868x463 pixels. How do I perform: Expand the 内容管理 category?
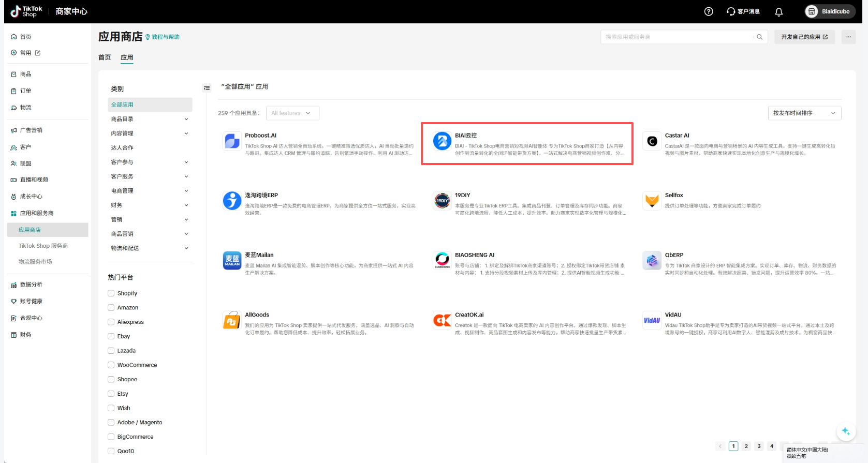pyautogui.click(x=186, y=133)
